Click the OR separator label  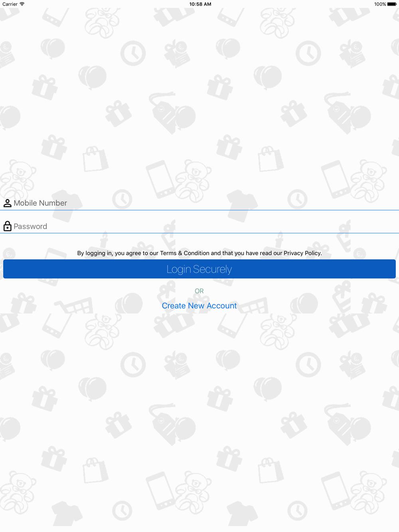click(x=199, y=291)
